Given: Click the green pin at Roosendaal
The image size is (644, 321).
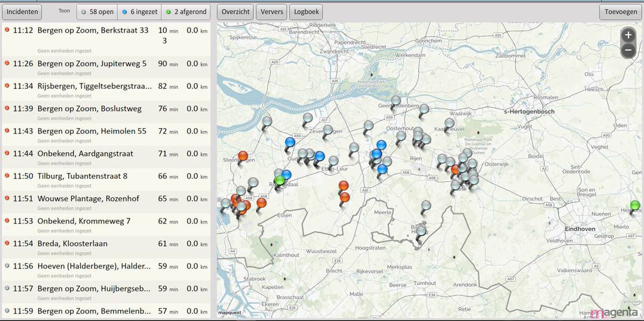Looking at the screenshot, I should 279,180.
